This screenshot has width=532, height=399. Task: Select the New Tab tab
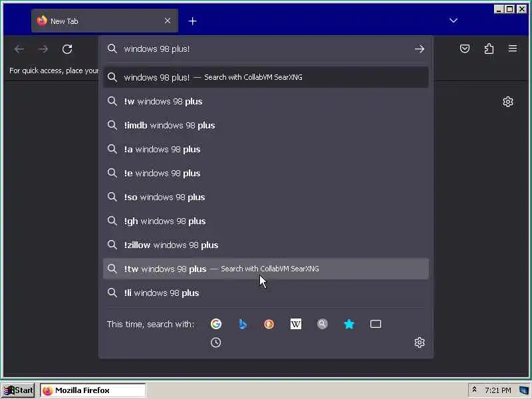click(x=104, y=21)
